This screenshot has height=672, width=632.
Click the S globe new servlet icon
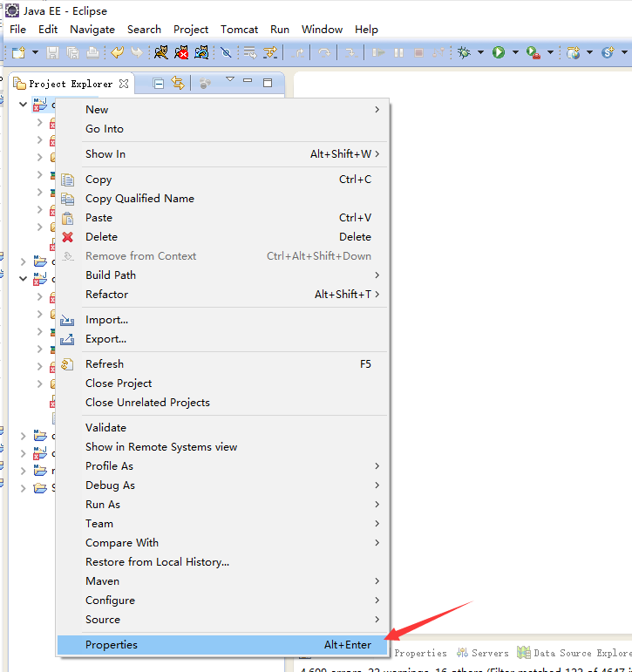coord(608,52)
